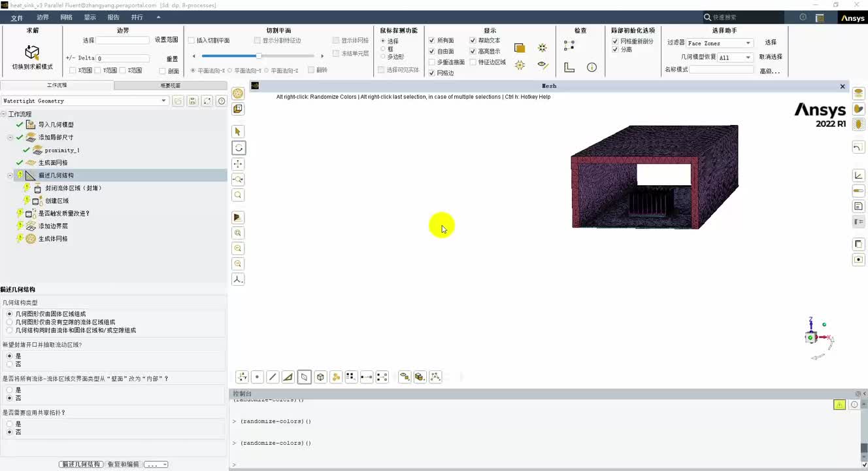Open the ... options dropdown beside 恢复和编辑

coord(156,464)
